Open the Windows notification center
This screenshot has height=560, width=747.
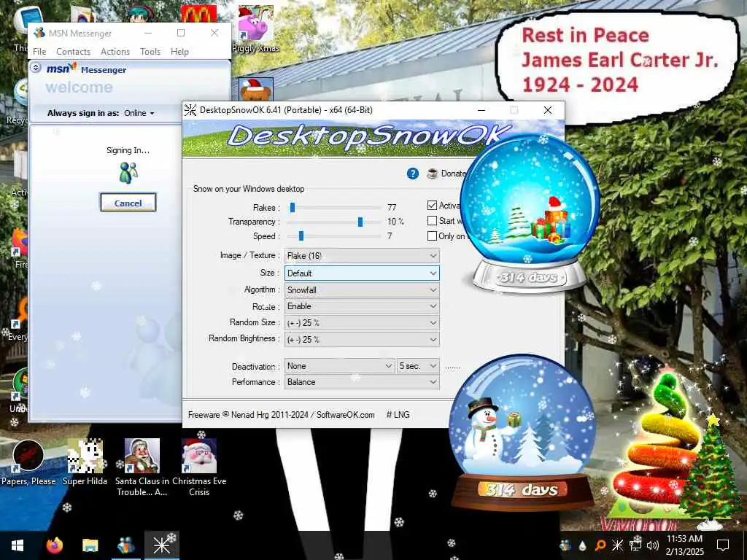[723, 545]
